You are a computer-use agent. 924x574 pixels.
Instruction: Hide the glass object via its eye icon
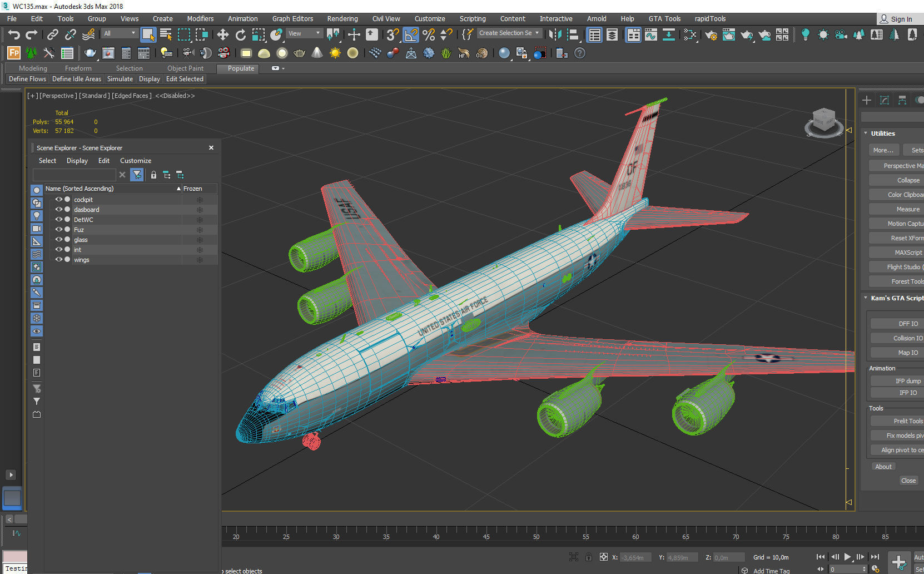click(58, 239)
